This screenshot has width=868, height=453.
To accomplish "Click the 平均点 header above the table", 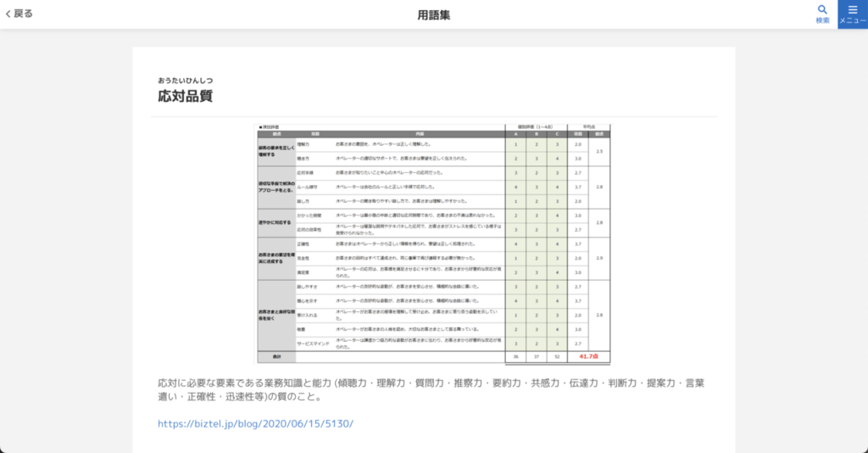I will coord(588,127).
